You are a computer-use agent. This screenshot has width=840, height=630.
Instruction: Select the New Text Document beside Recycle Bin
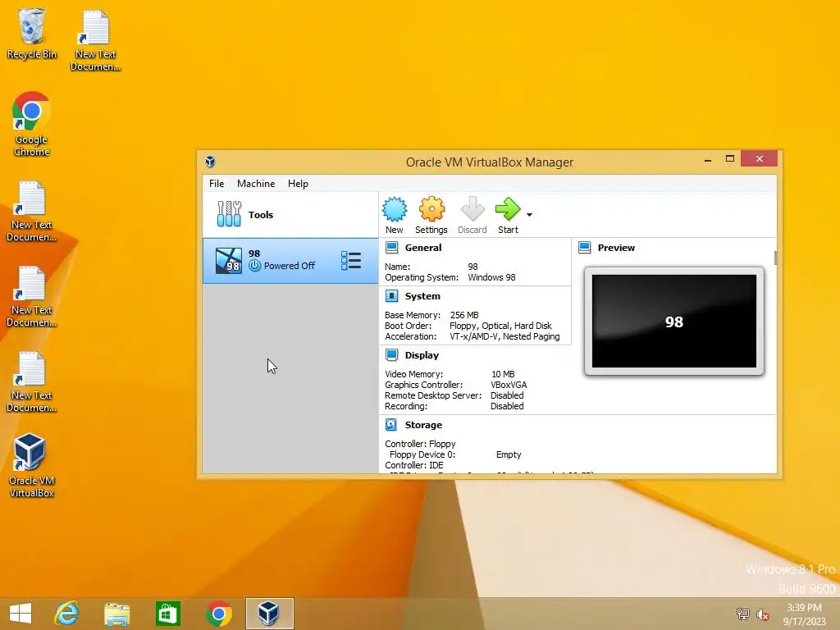[x=95, y=41]
